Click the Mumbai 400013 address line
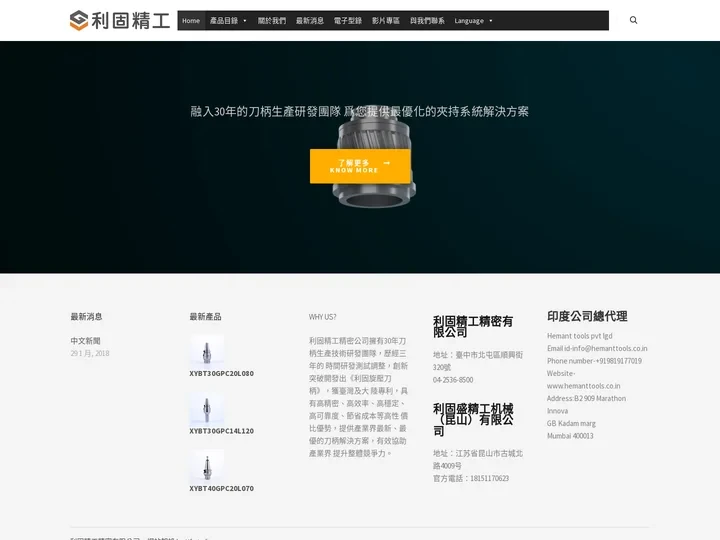The image size is (720, 540). (x=570, y=435)
